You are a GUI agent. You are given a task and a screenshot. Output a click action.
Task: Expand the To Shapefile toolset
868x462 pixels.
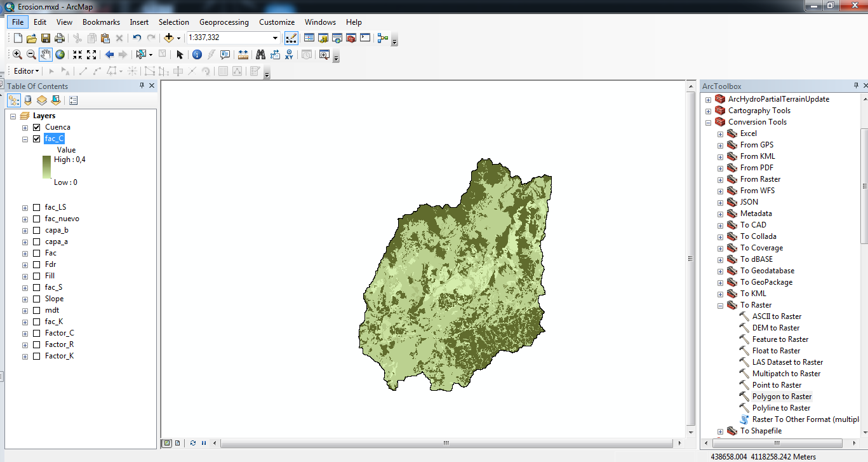coord(720,431)
